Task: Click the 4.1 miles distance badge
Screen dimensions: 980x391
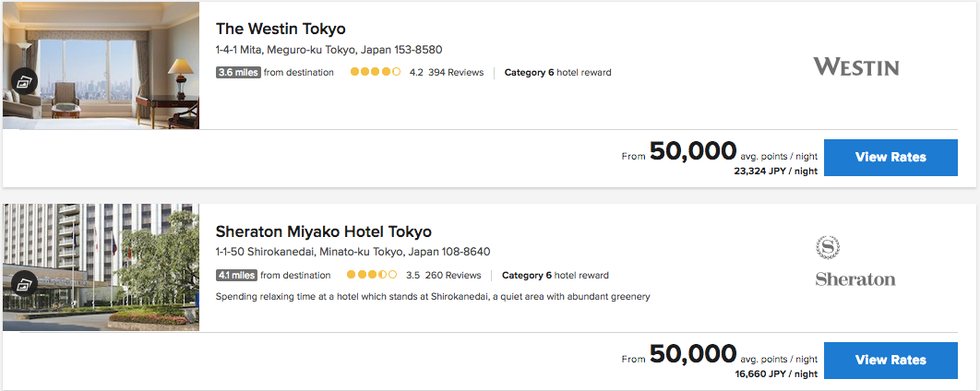Action: click(x=236, y=275)
